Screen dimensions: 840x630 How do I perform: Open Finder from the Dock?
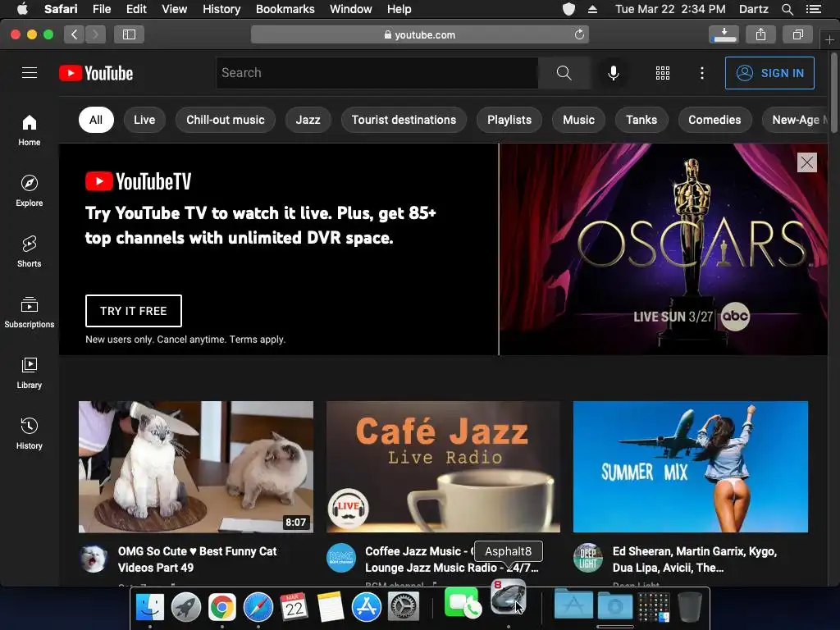pos(150,607)
